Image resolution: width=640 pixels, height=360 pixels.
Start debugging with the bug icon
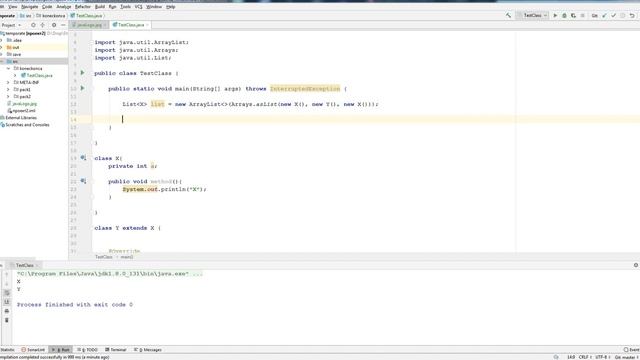click(x=564, y=16)
